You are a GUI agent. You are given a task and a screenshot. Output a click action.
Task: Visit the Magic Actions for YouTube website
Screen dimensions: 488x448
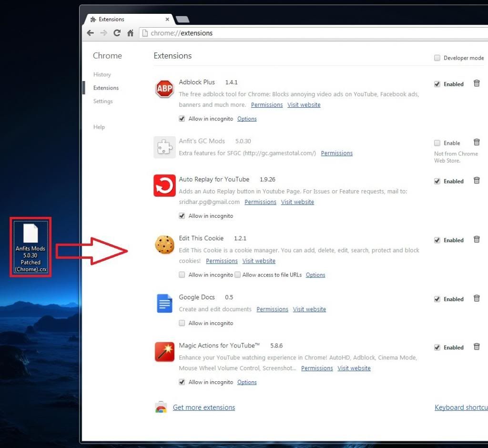coord(354,368)
